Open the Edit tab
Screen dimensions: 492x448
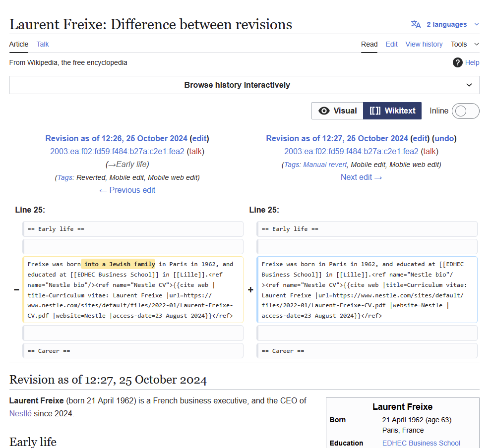tap(392, 44)
